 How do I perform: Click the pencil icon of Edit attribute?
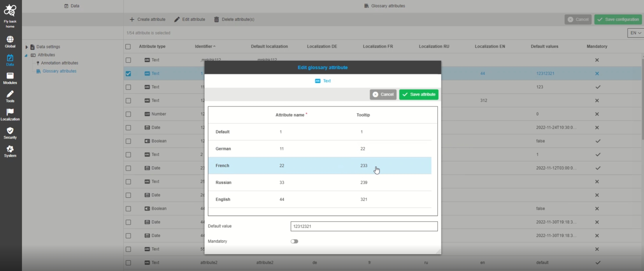[177, 20]
